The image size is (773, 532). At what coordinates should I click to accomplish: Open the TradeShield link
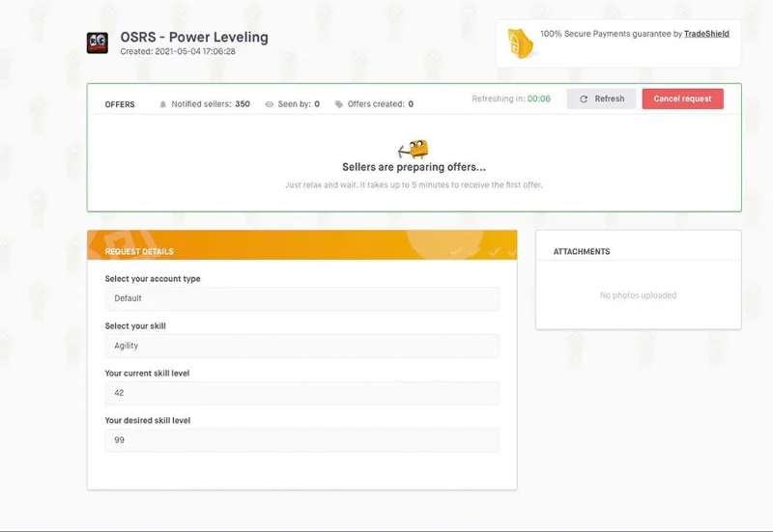706,34
